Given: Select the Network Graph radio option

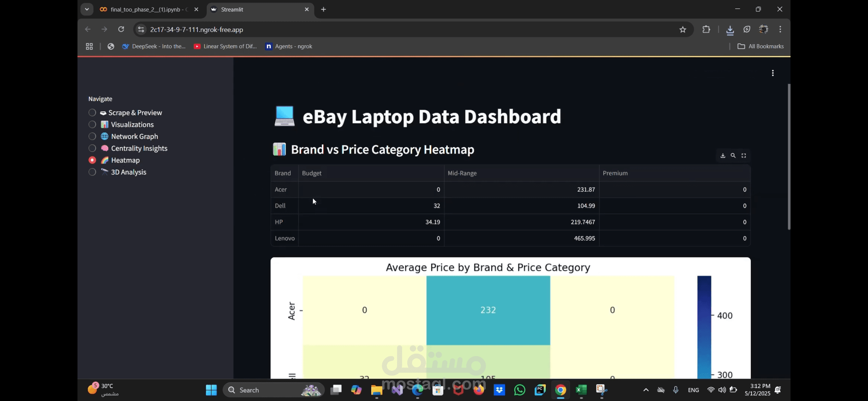Looking at the screenshot, I should pyautogui.click(x=92, y=136).
